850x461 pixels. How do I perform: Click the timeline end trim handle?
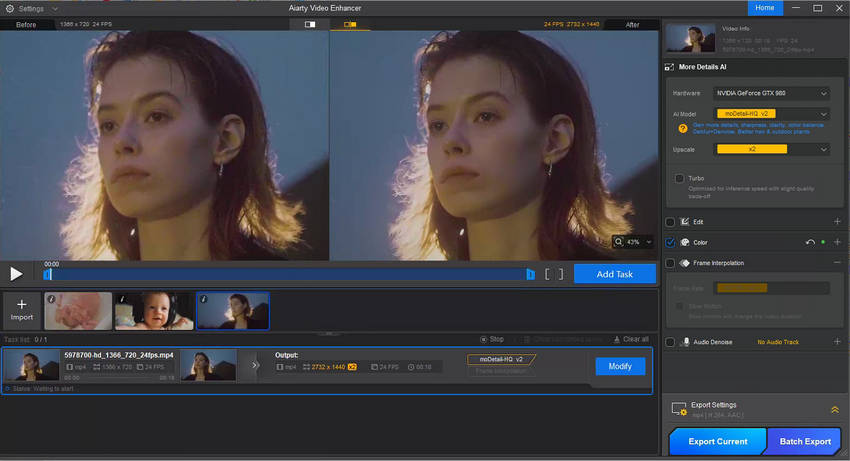[530, 275]
